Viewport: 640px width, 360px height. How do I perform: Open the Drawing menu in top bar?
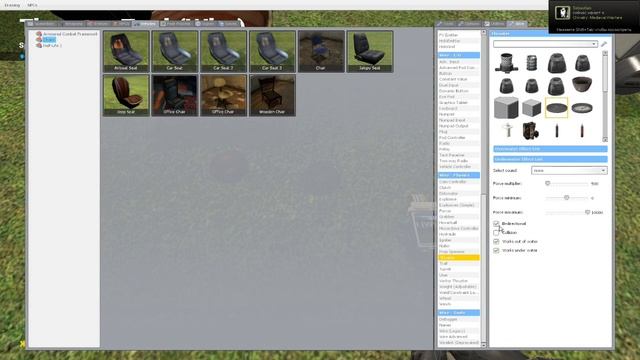pyautogui.click(x=12, y=5)
